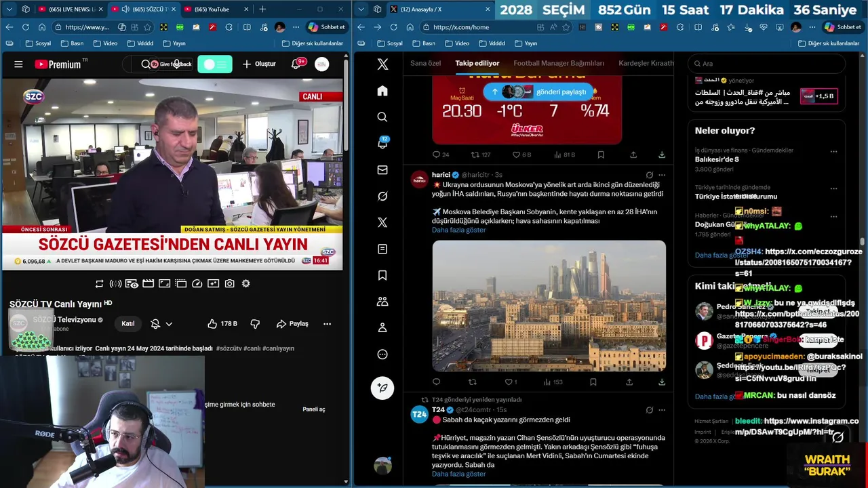Switch to the LIVE NEWS browser tab

(71, 9)
